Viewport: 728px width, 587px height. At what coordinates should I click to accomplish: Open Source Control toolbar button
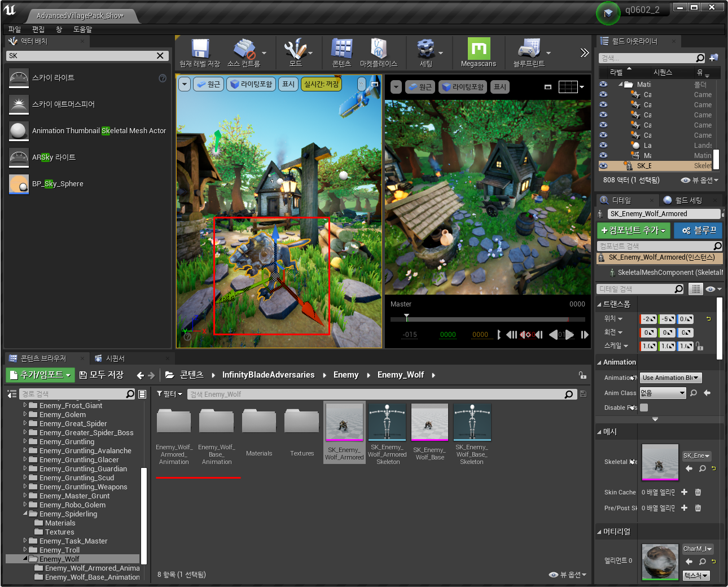coord(244,53)
